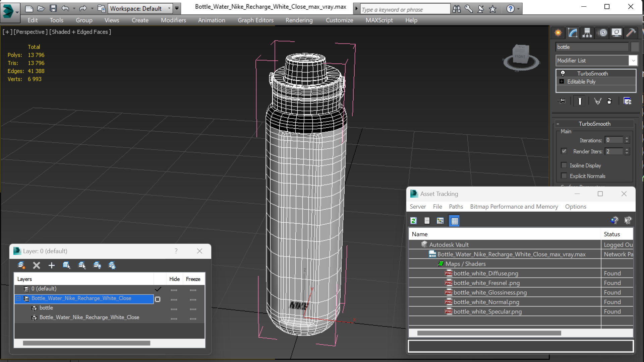Click Select Highlighted Objects and Layers icon

point(66,265)
